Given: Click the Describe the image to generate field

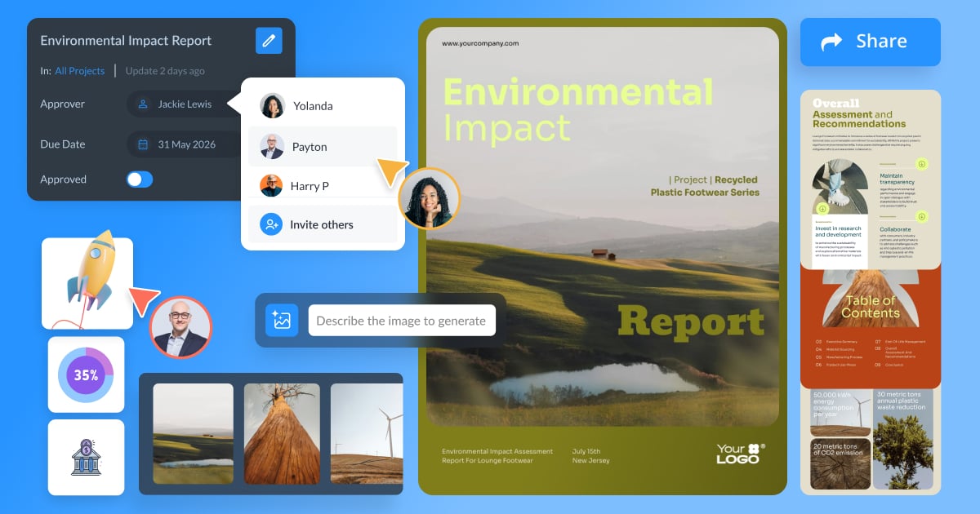Looking at the screenshot, I should click(x=402, y=320).
